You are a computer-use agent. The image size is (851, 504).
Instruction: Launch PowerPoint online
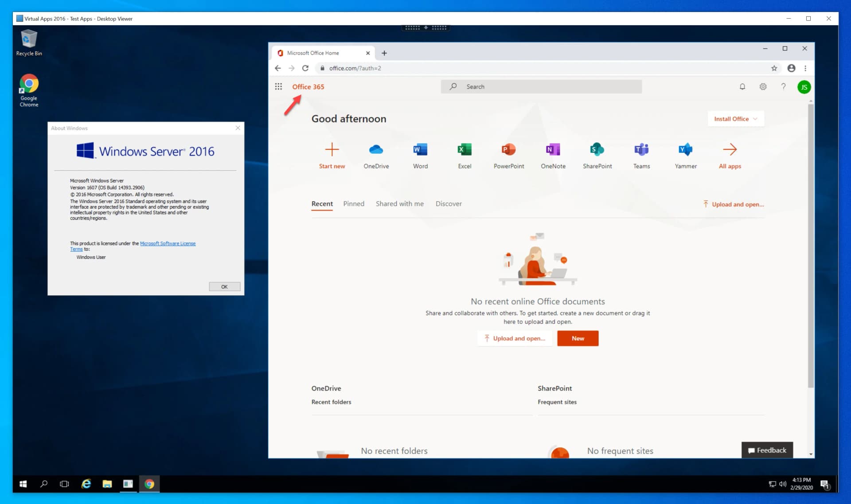(x=509, y=156)
